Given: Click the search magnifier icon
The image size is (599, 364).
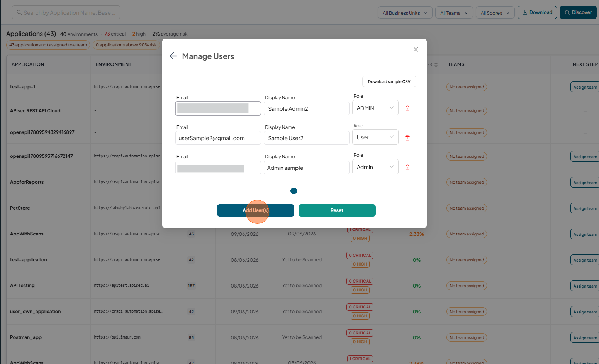Looking at the screenshot, I should point(19,12).
